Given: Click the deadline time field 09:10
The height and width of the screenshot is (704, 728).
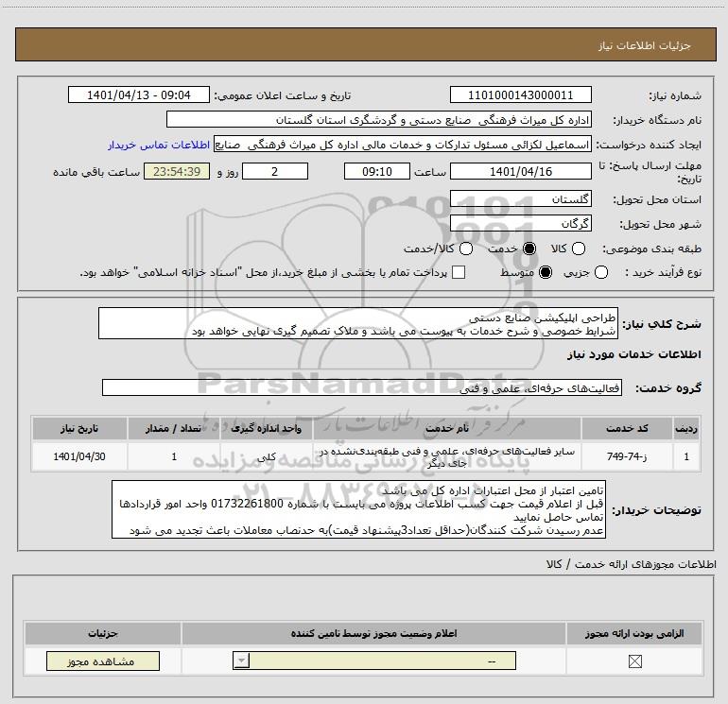Looking at the screenshot, I should tap(377, 171).
